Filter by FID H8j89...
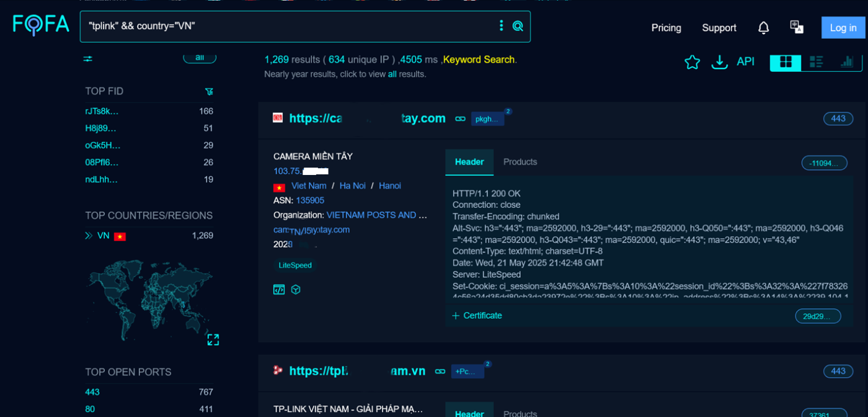868x417 pixels. coord(101,128)
